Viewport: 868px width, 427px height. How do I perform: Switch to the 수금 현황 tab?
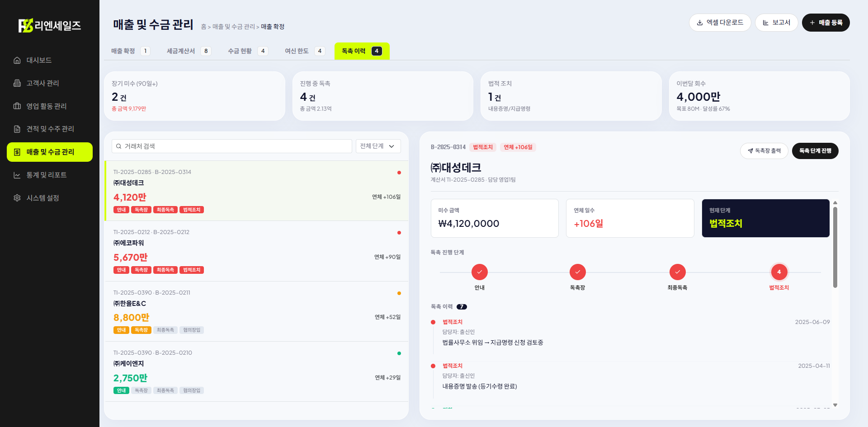tap(248, 51)
